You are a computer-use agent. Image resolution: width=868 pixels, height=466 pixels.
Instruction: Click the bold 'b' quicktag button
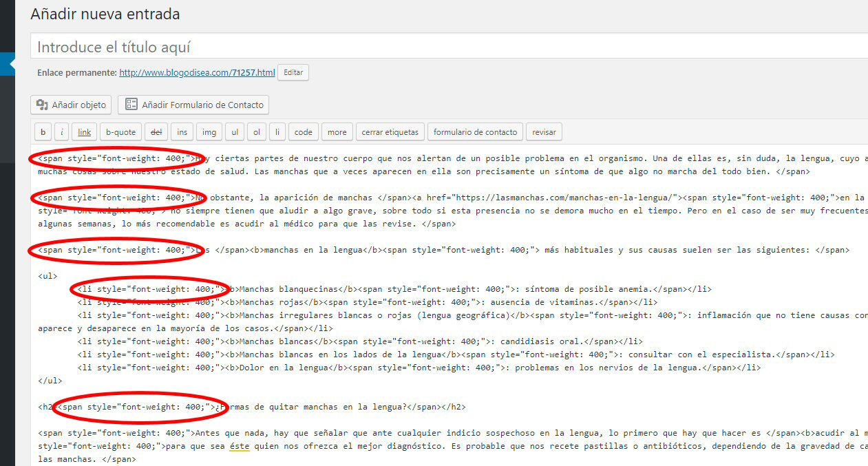[43, 132]
